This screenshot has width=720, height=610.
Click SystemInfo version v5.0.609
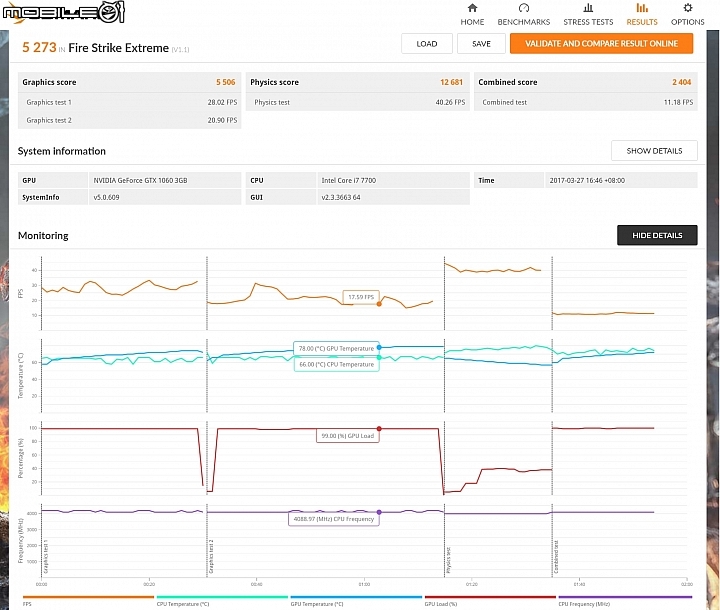click(x=107, y=198)
